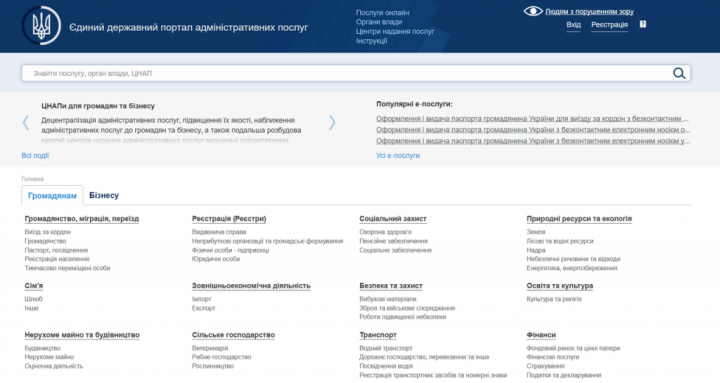The width and height of the screenshot is (720, 383).
Task: Focus the service search input field
Action: click(355, 73)
